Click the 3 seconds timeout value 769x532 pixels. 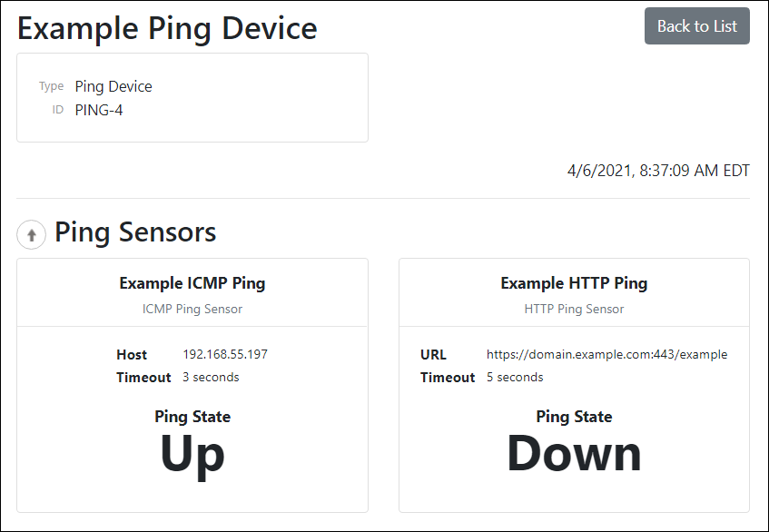(x=211, y=377)
